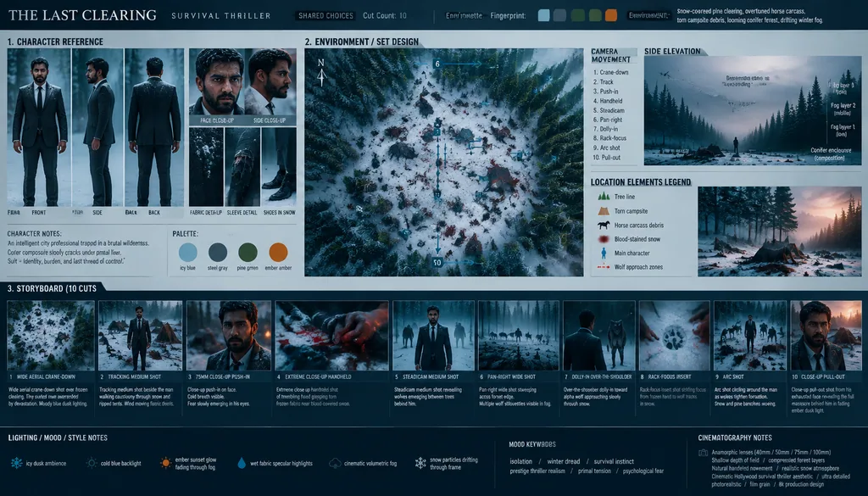The image size is (868, 496).
Task: Click the Horse carcass debris horse icon
Action: (604, 226)
